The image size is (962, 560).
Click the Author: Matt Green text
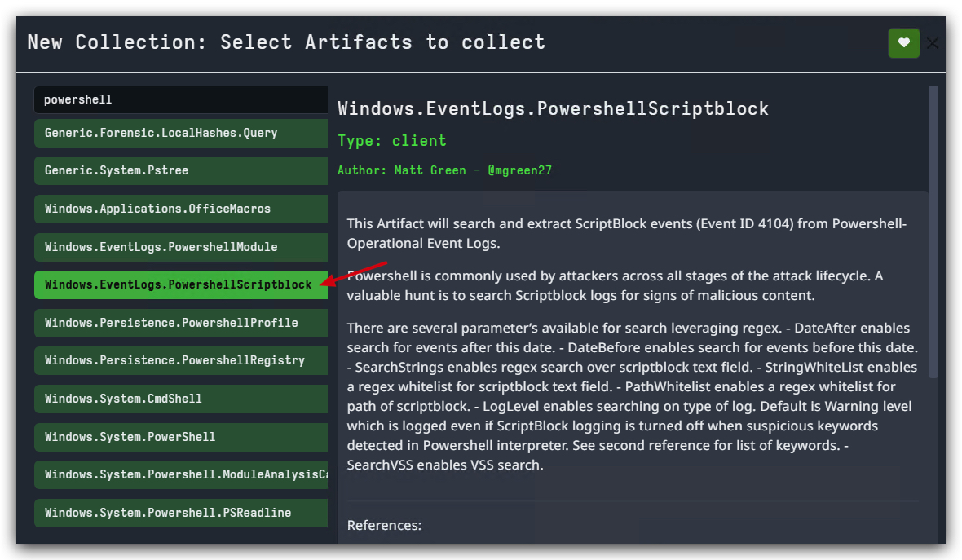[x=445, y=170]
